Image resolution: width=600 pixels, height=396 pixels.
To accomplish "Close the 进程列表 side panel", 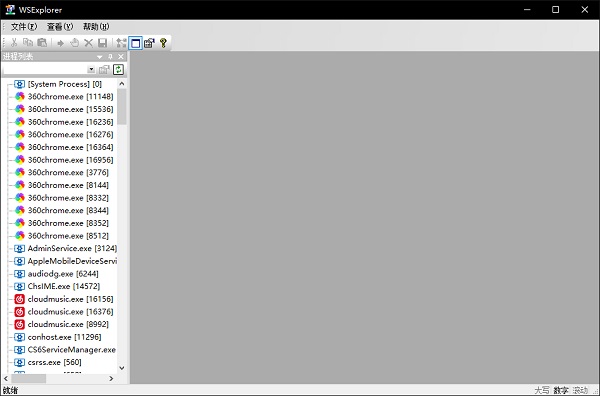I will [121, 57].
